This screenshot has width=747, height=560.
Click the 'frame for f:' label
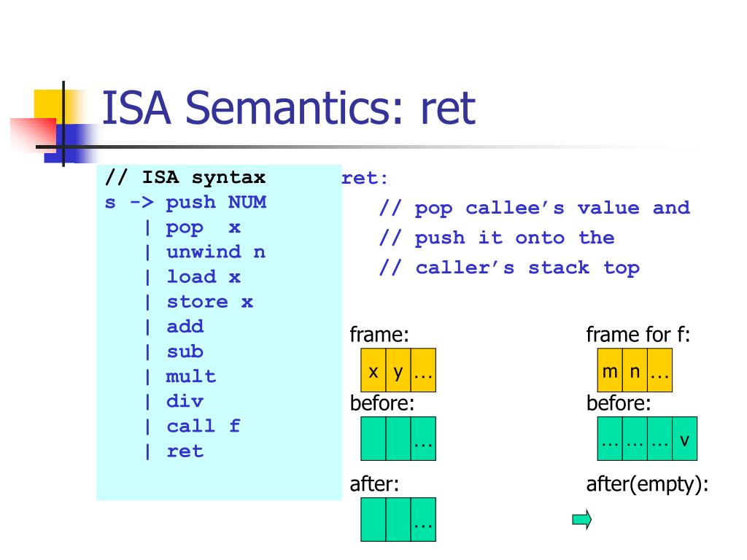pos(638,334)
